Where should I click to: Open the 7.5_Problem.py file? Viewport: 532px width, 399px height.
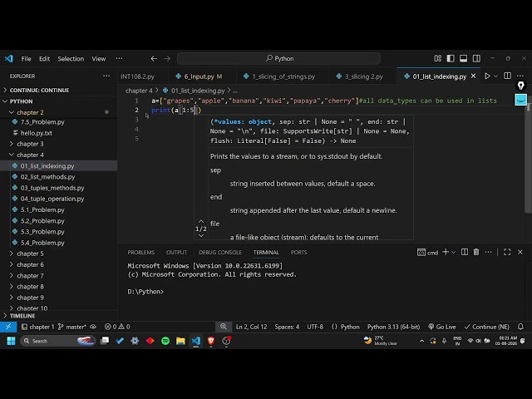pyautogui.click(x=58, y=122)
